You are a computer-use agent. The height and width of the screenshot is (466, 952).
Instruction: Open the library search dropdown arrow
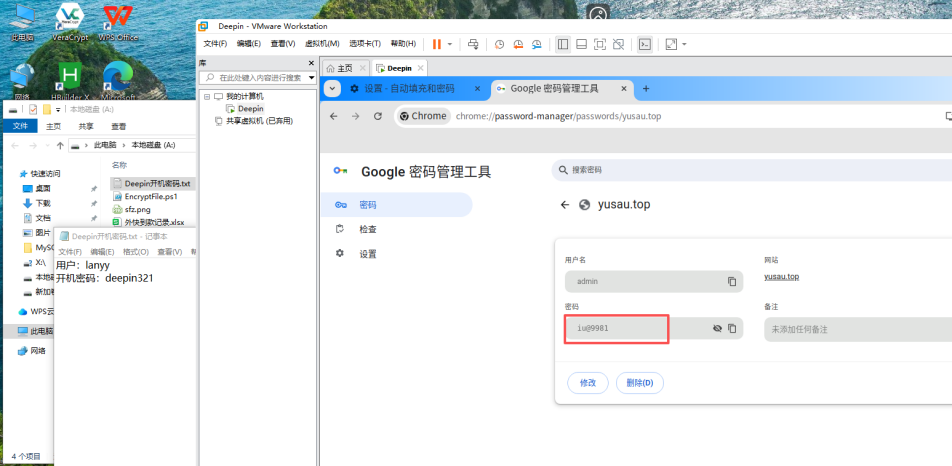(312, 78)
